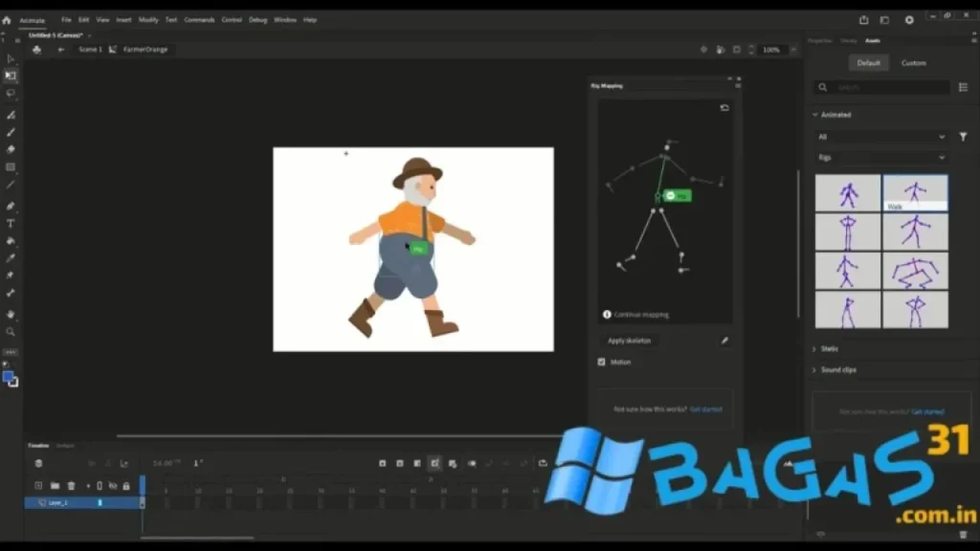Select the Text tool
This screenshot has height=551, width=980.
coord(11,223)
